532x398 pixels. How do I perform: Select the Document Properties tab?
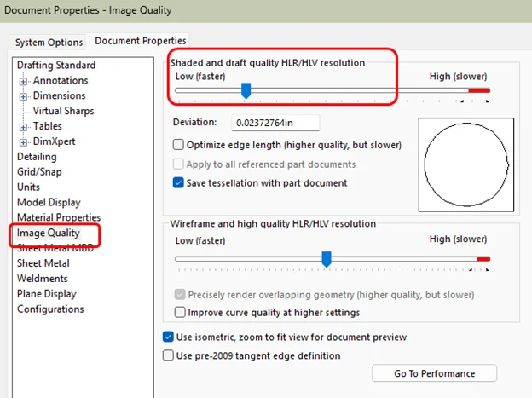tap(141, 41)
